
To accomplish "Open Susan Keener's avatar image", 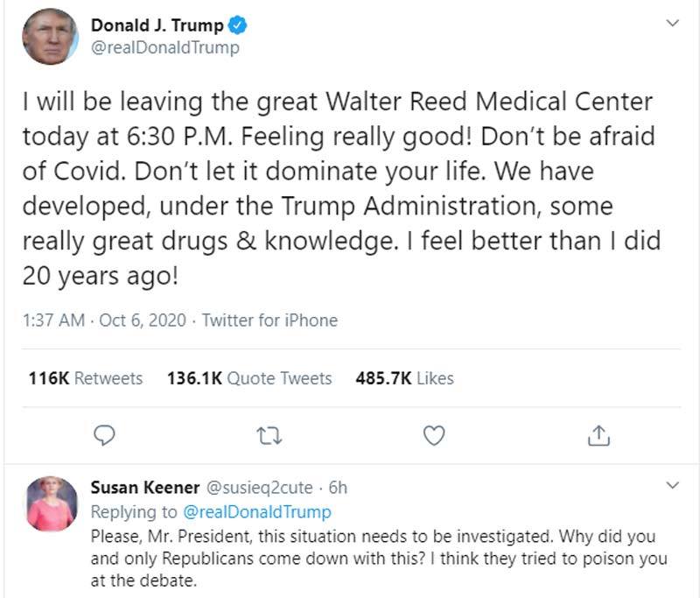I will 51,503.
